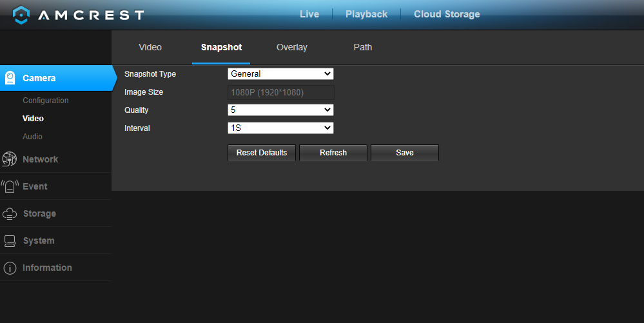Switch to the Path tab

tap(363, 47)
